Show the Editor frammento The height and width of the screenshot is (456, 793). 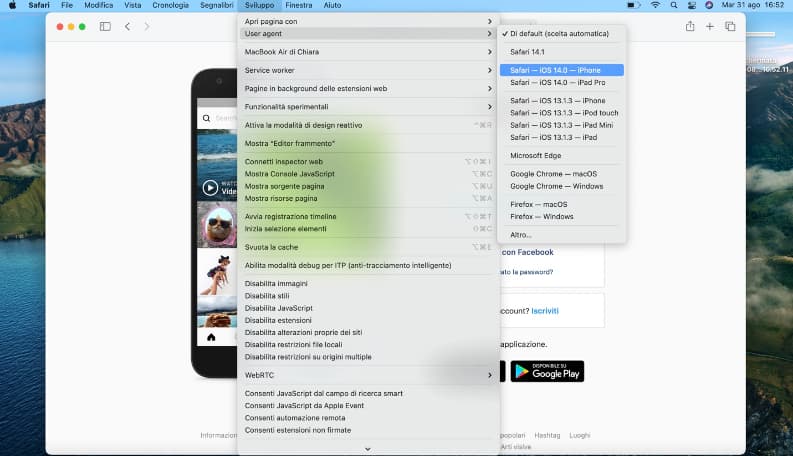(368, 143)
